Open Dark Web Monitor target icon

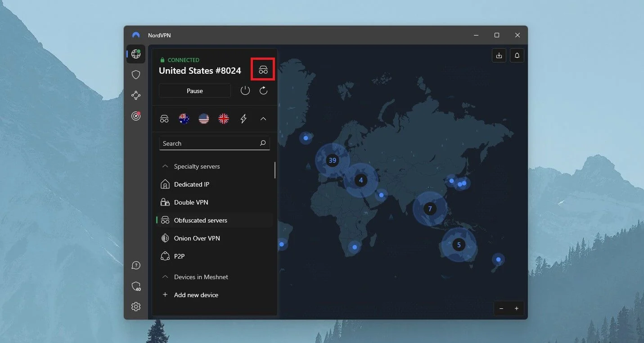tap(136, 116)
